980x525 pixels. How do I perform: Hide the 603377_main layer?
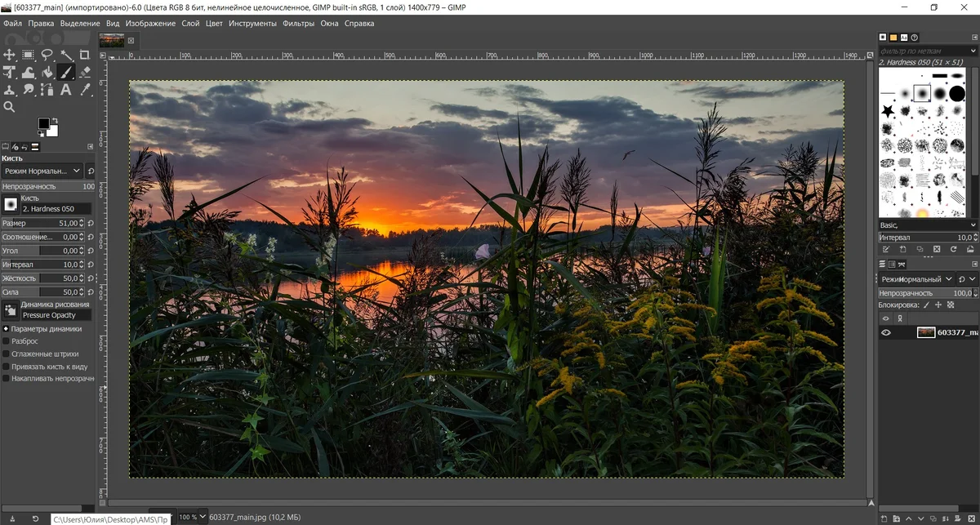click(x=886, y=332)
